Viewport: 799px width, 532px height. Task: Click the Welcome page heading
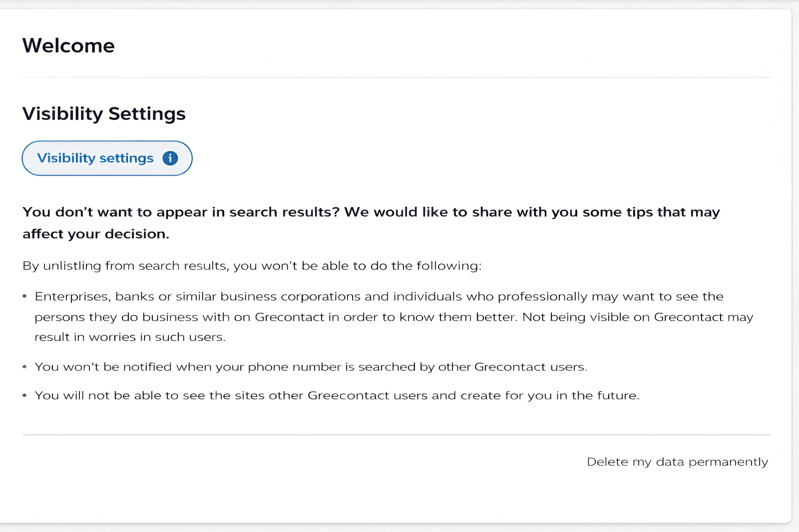[68, 45]
